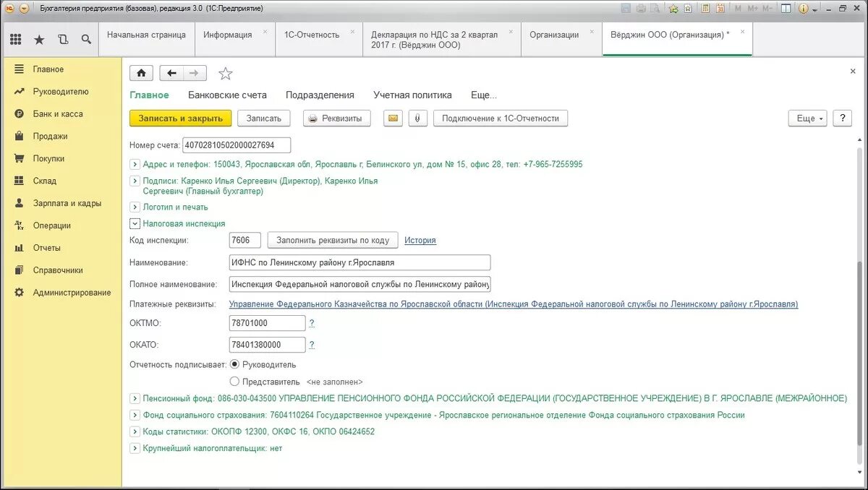The width and height of the screenshot is (868, 490).
Task: Go forward with right arrow button
Action: coord(195,73)
